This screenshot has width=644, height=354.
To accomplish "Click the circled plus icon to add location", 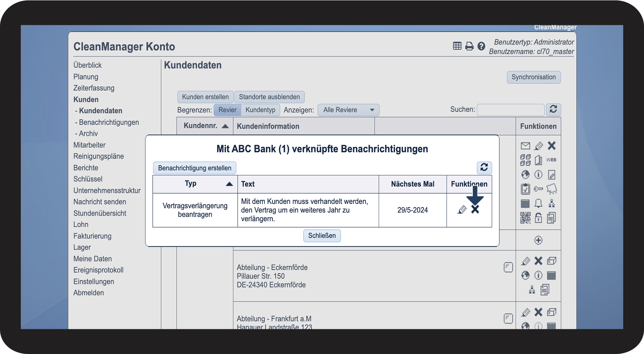I will point(538,240).
